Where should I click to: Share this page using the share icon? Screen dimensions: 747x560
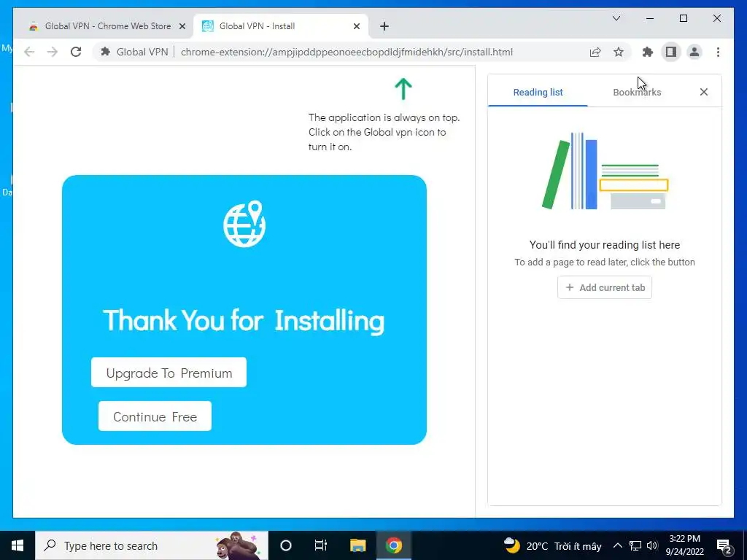coord(595,52)
